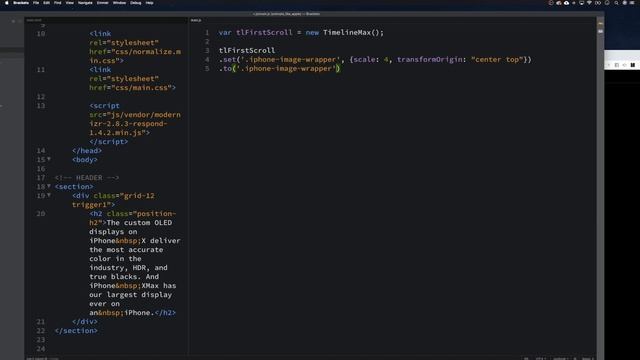Screen dimensions: 640x360
Task: Collapse the section tag fold arrow
Action: tap(49, 186)
